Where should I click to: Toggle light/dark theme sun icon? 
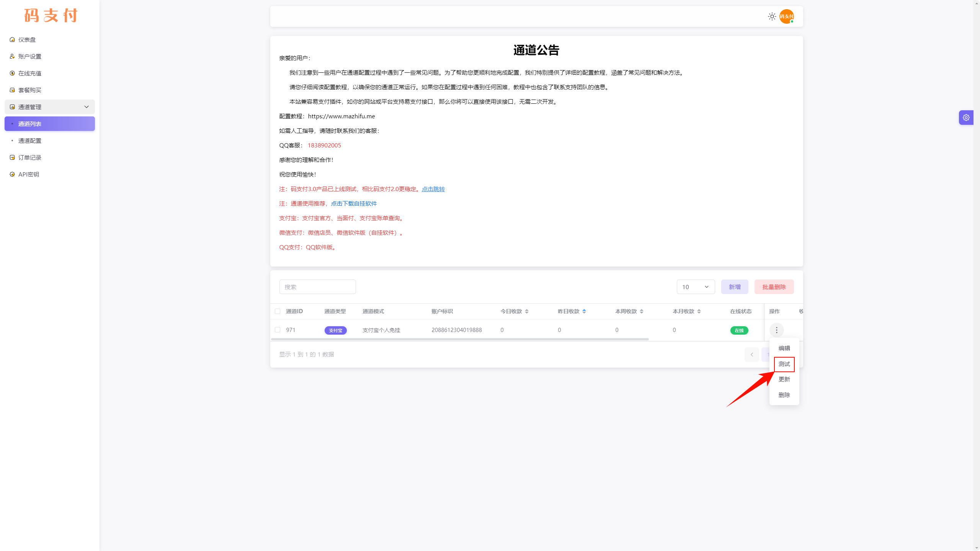tap(772, 16)
